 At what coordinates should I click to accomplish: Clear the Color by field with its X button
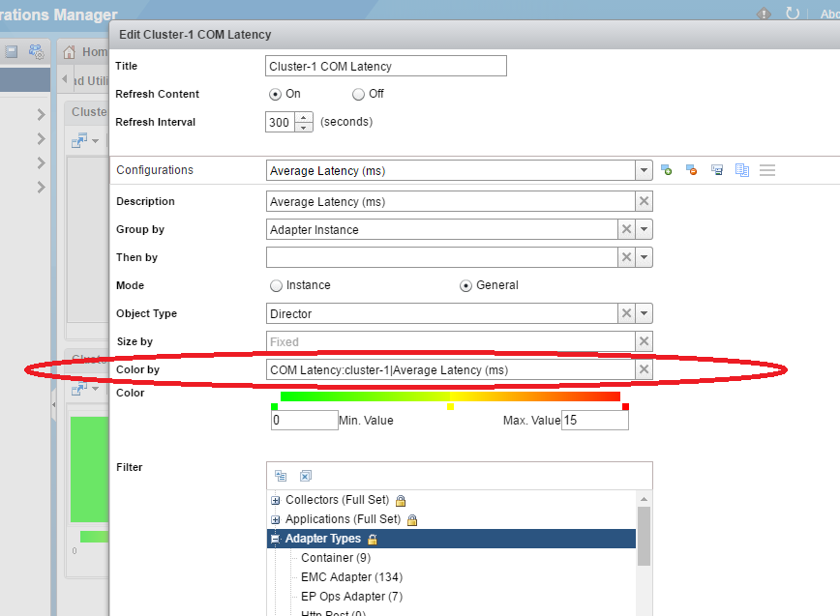tap(644, 368)
